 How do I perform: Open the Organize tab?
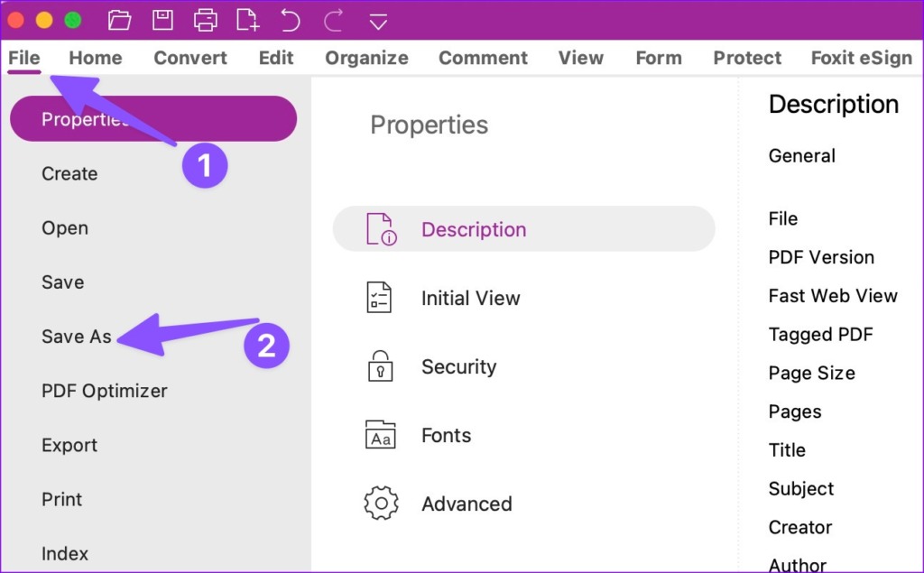(366, 58)
